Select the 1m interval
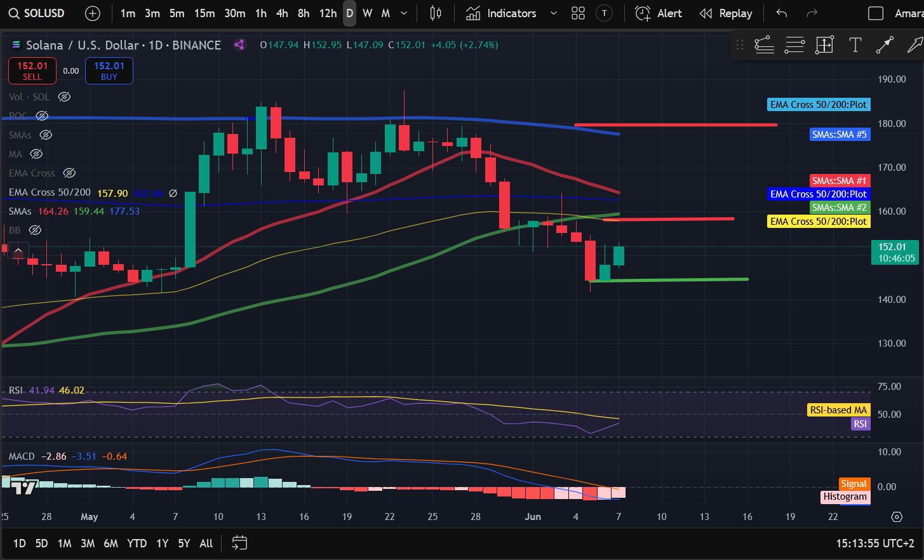The height and width of the screenshot is (560, 924). (x=128, y=13)
